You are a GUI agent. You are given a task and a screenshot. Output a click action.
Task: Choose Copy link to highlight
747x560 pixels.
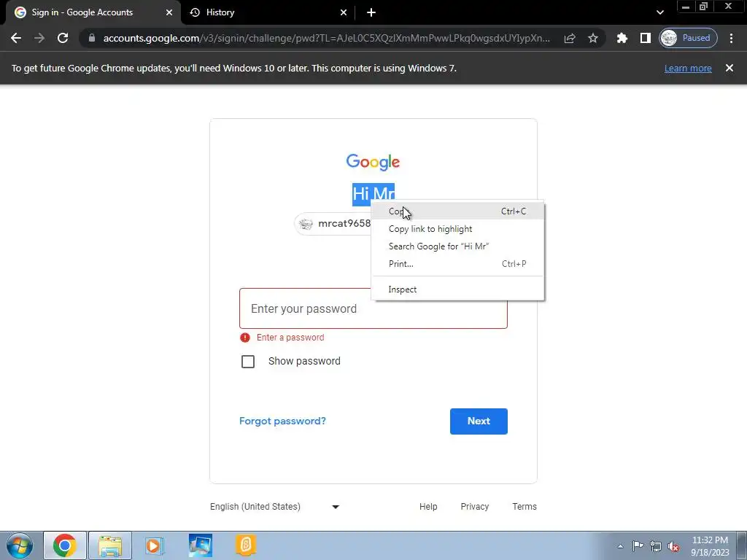pyautogui.click(x=457, y=228)
